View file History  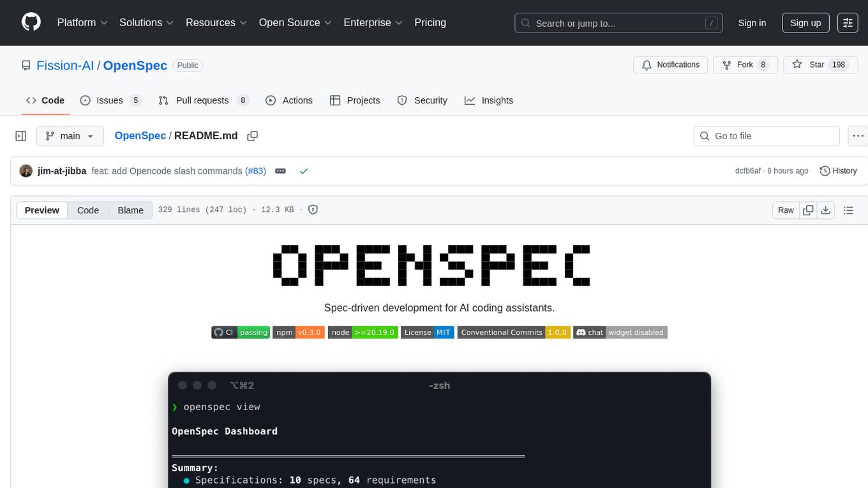[838, 171]
